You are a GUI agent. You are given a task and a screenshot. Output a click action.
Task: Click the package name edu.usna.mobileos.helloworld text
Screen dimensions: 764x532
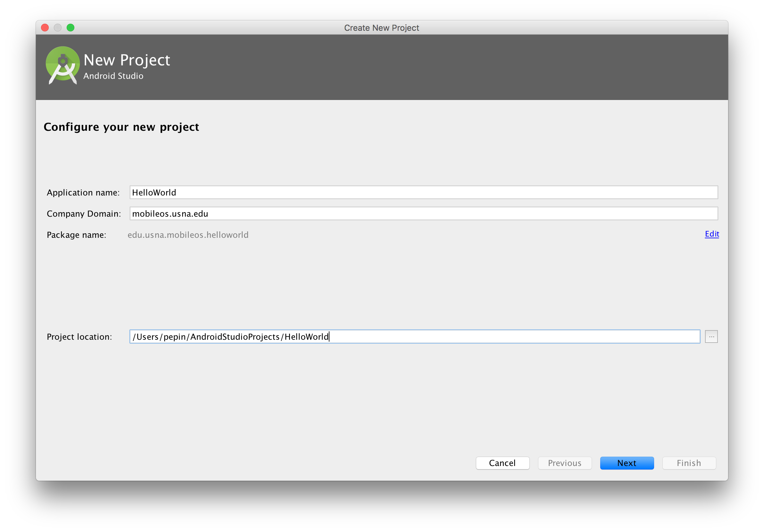coord(188,235)
